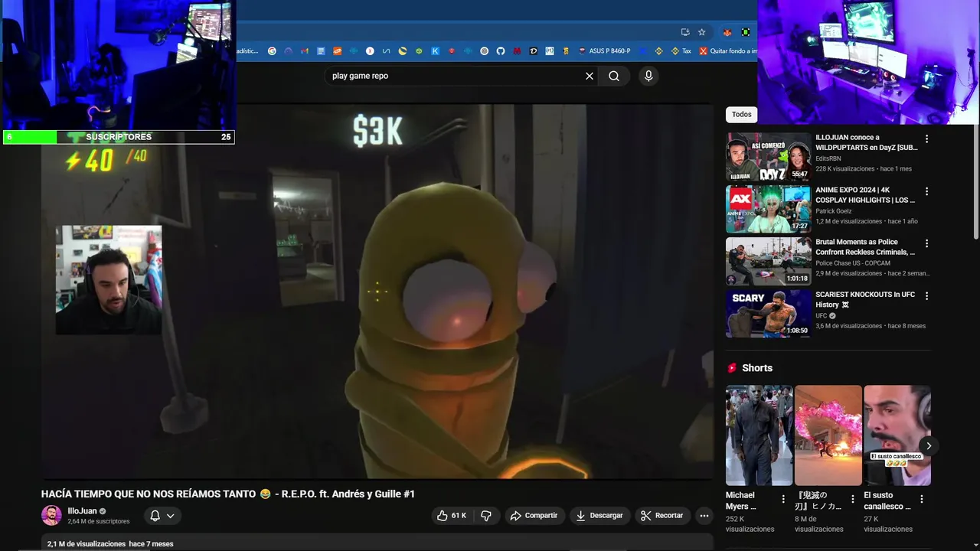The width and height of the screenshot is (980, 551).
Task: Open options for SCARIEST KNOCKOUTS video
Action: coord(926,295)
